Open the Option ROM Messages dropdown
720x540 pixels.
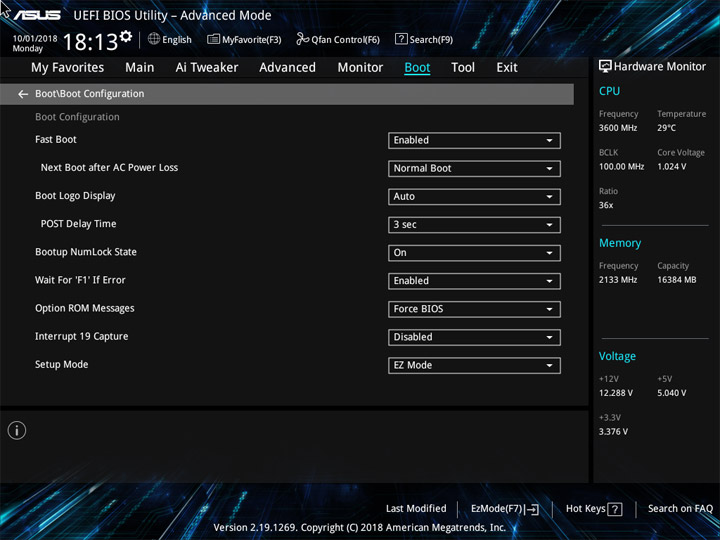[474, 309]
